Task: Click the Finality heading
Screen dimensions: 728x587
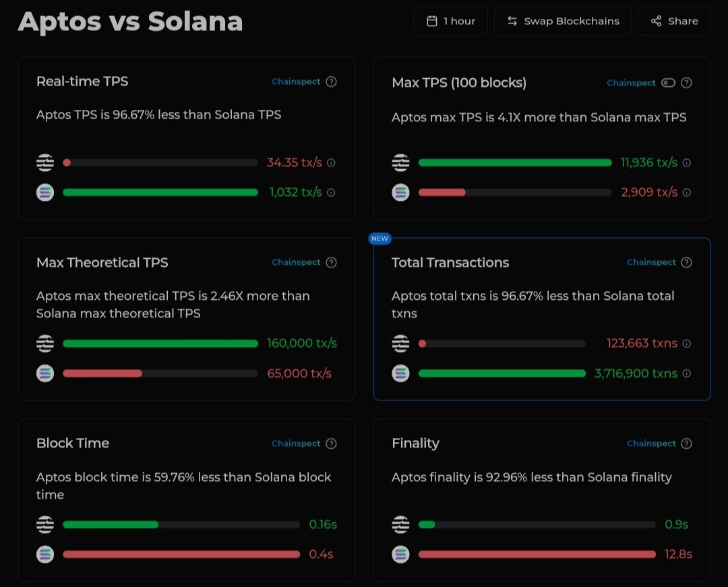Action: [x=415, y=443]
